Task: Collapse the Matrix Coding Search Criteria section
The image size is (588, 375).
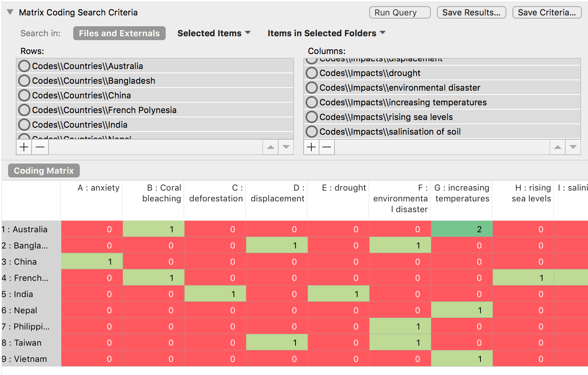Action: click(10, 12)
